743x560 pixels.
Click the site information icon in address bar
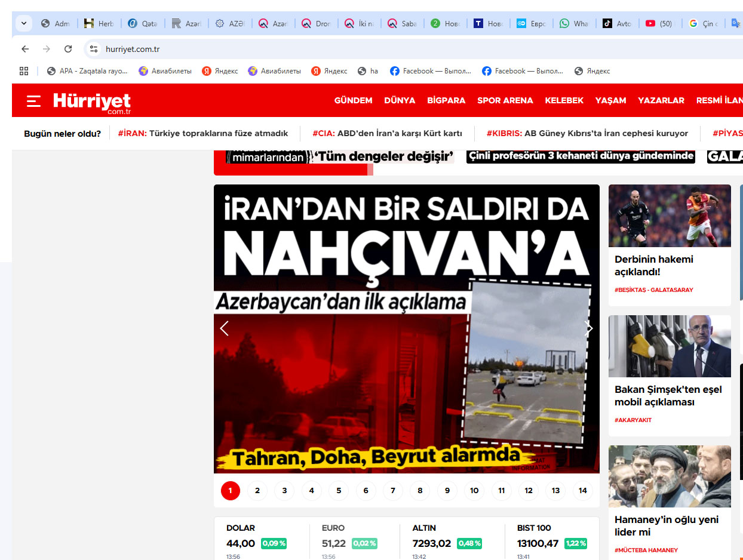click(93, 49)
